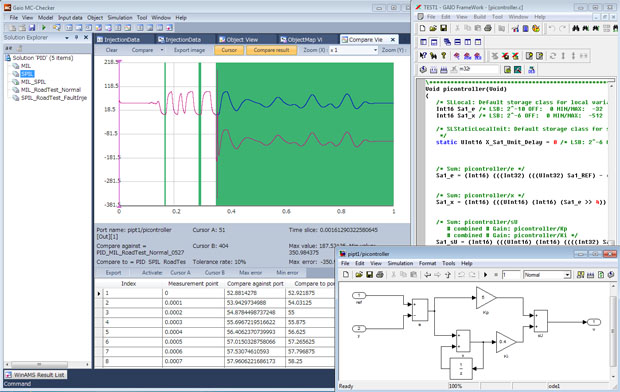Viewport: 620px width, 392px height.
Task: Open the Compare button dropdown arrow
Action: [162, 50]
